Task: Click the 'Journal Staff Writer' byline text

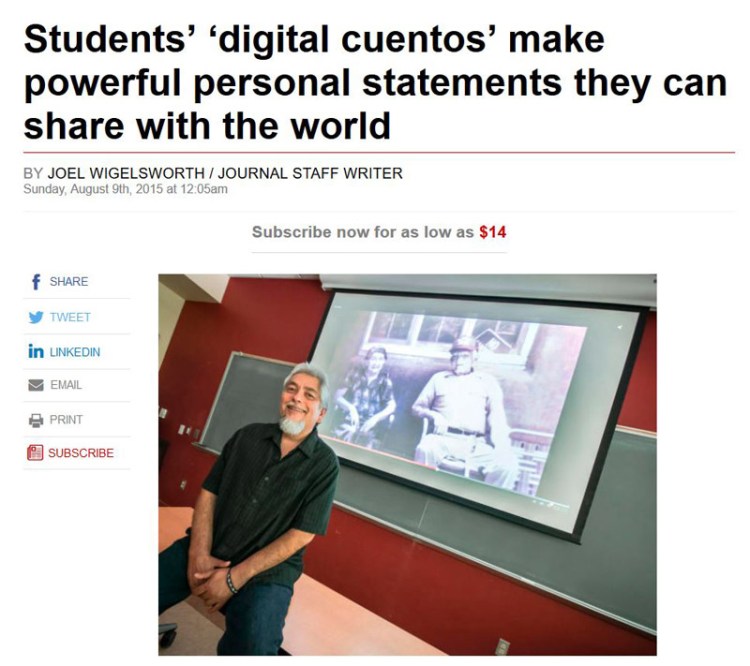Action: [x=310, y=173]
